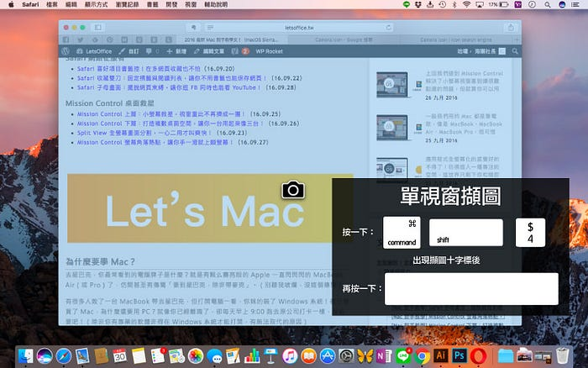Click Let's Mac banner image
The image size is (588, 368).
(x=210, y=208)
